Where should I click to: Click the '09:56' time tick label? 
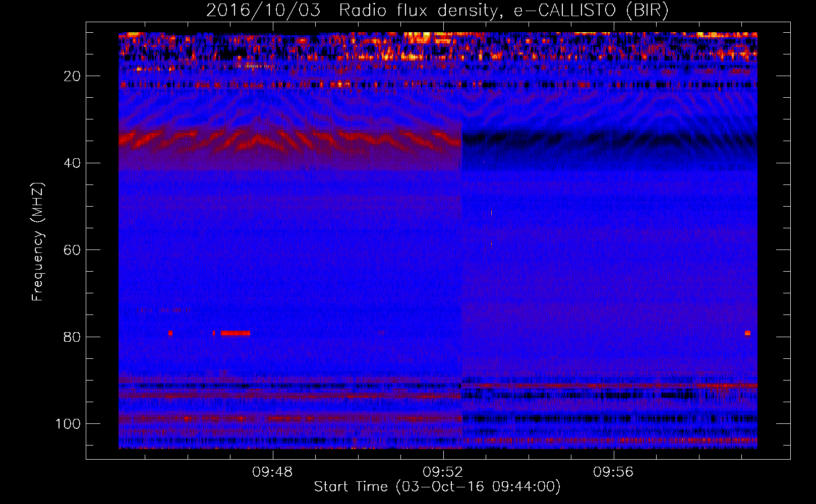(613, 472)
